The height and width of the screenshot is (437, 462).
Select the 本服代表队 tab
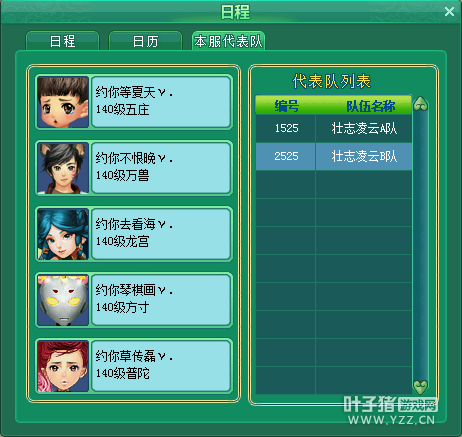tap(228, 41)
